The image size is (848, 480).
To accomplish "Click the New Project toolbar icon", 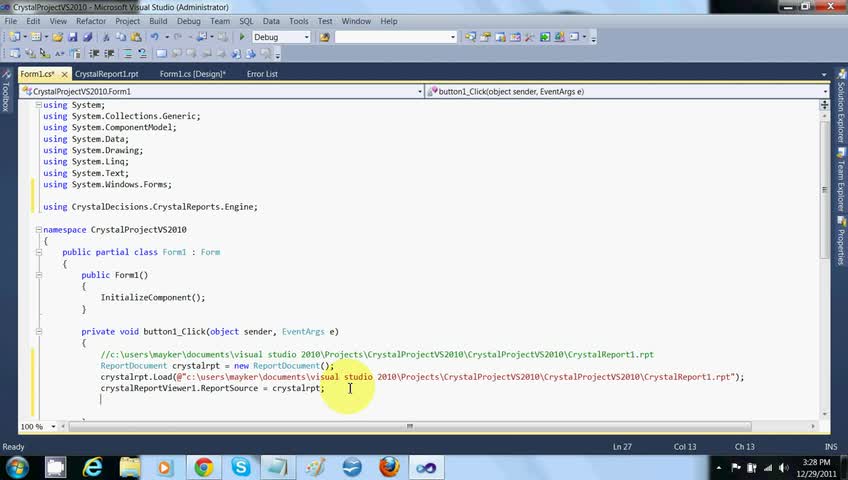I will coord(14,37).
